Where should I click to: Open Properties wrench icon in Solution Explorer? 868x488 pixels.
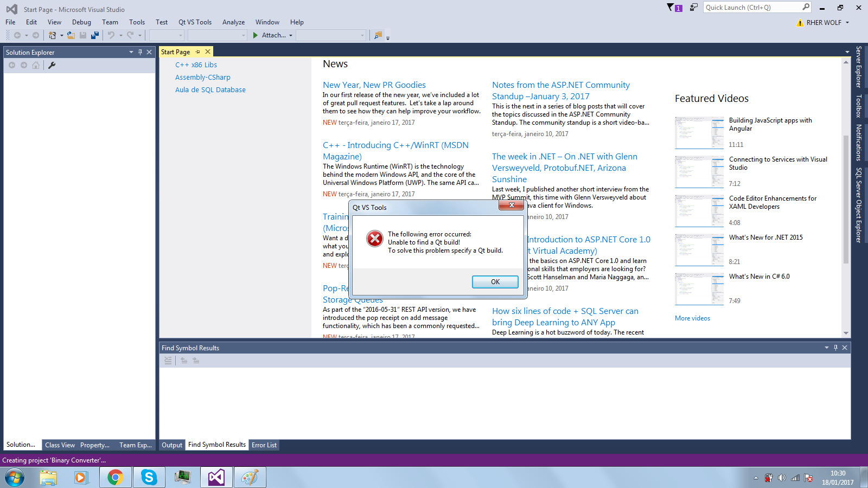pos(52,65)
